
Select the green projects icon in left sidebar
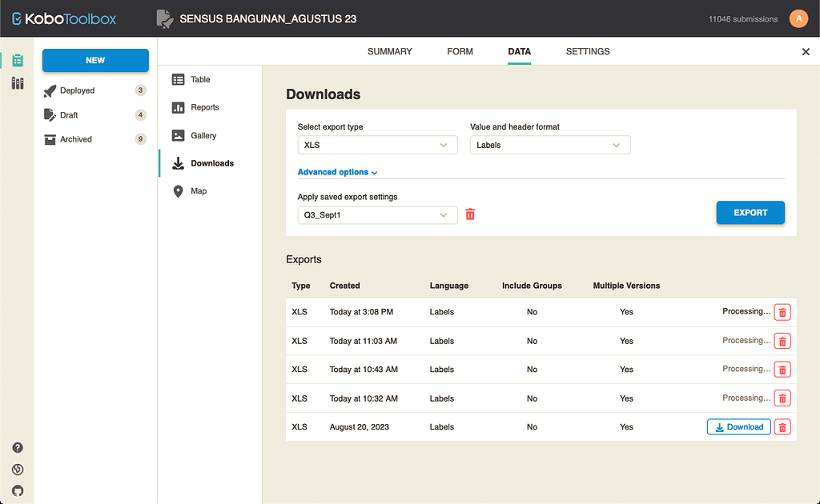(x=16, y=59)
